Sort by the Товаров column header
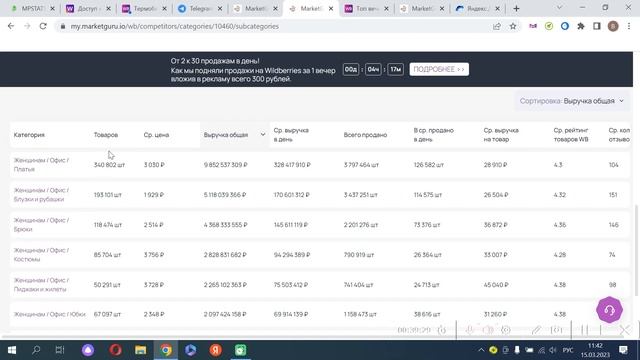Viewport: 640px width, 360px height. [106, 135]
